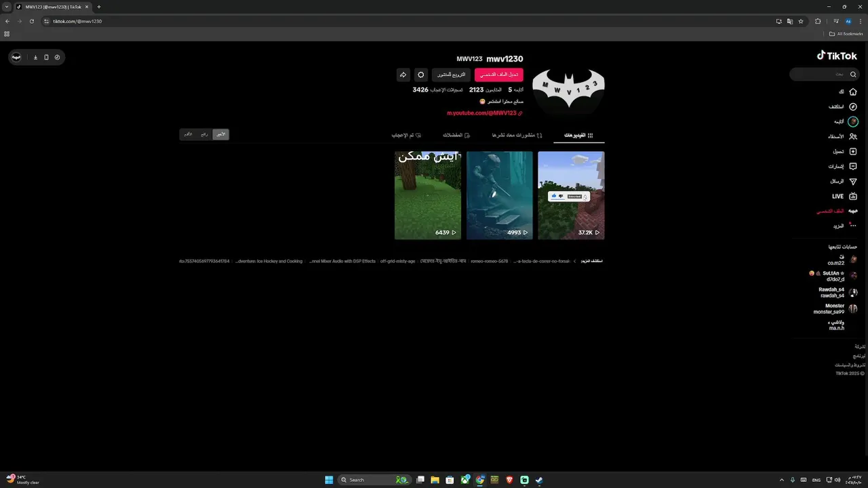Image resolution: width=868 pixels, height=488 pixels.
Task: Open File Explorer from the taskbar
Action: [x=435, y=480]
